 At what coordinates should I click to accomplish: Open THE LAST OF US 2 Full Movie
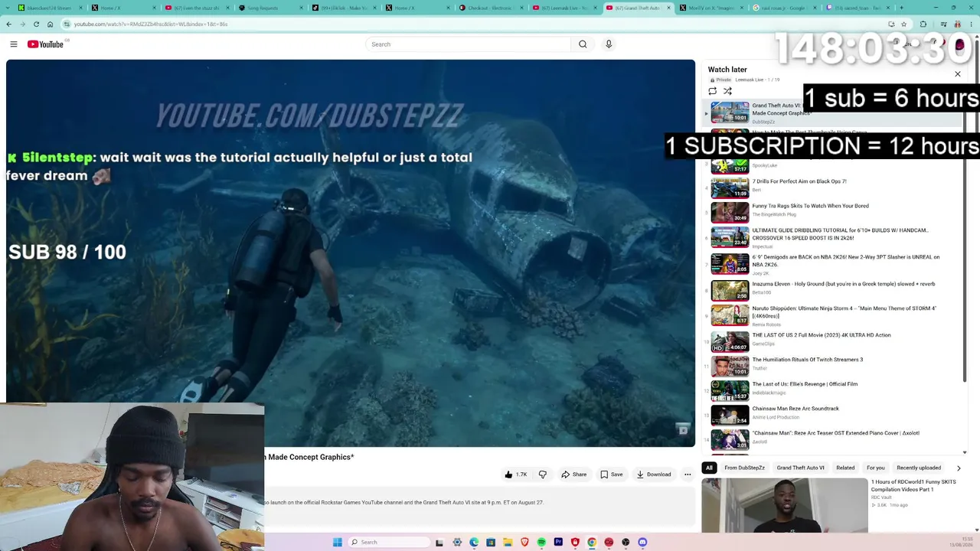821,335
